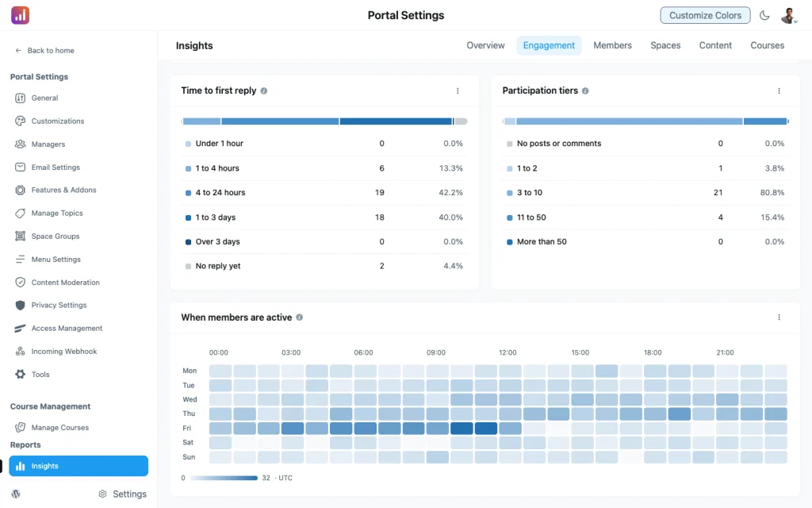Click the Manage Topics tag icon
812x508 pixels.
click(20, 213)
